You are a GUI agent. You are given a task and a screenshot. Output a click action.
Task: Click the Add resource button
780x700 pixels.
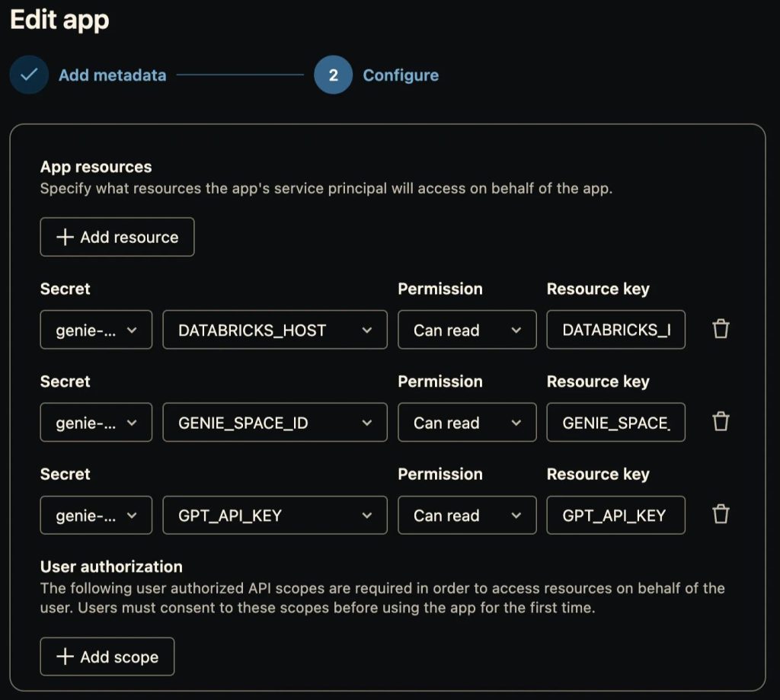(x=117, y=236)
